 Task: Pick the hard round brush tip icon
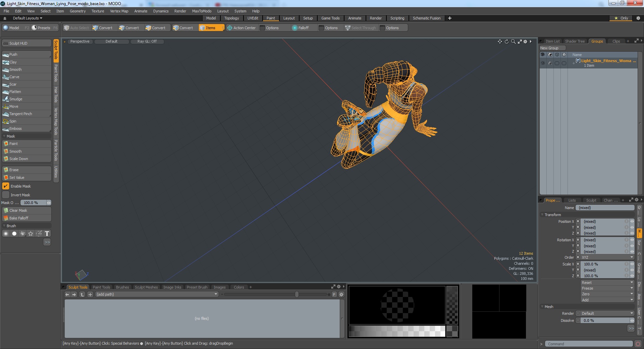pos(14,234)
